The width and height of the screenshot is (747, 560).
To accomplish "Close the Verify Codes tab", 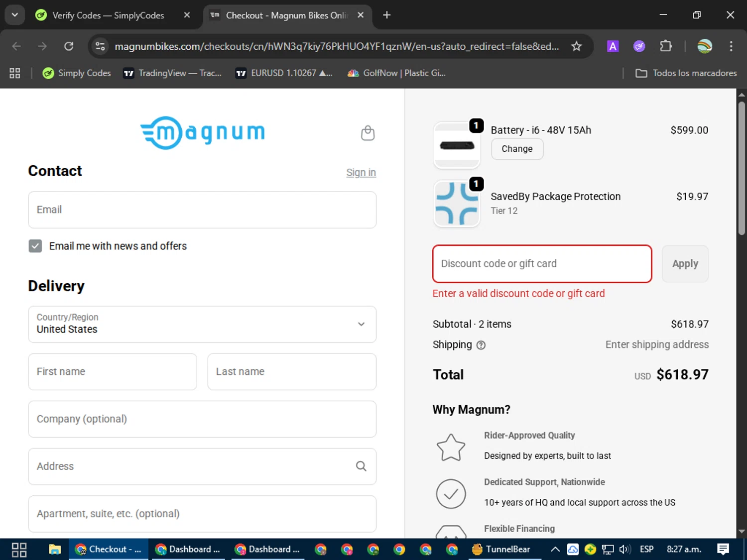I will [x=187, y=15].
